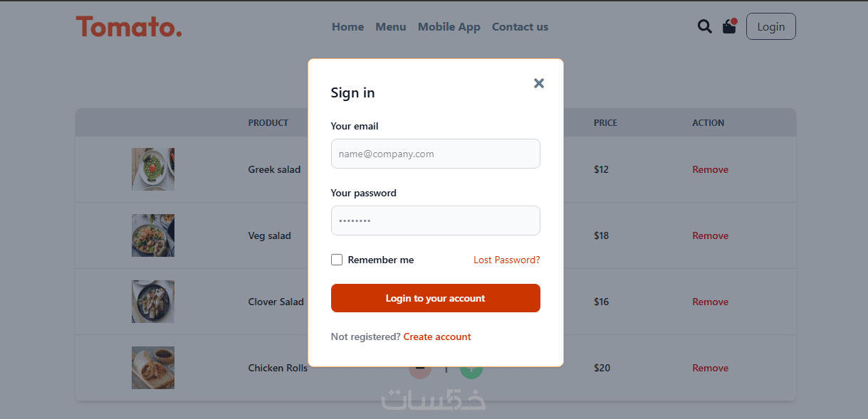Click Login to your account button
The height and width of the screenshot is (419, 868).
pos(435,298)
